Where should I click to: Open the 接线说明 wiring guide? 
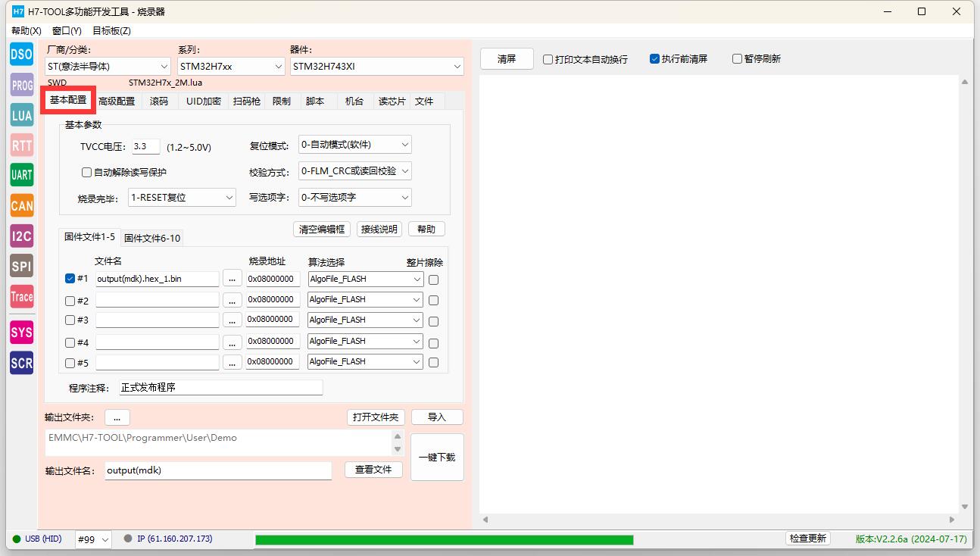point(379,230)
